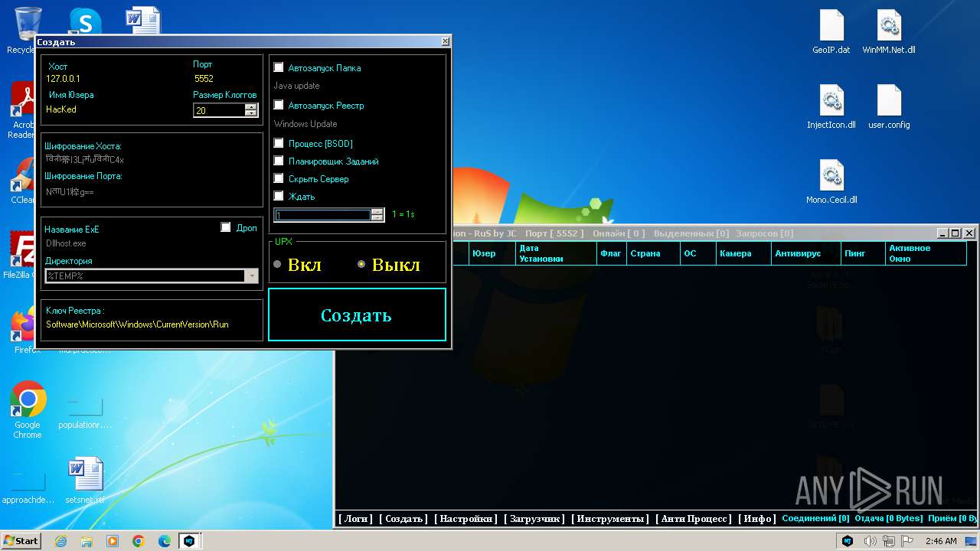Increase the Размер Клоггов spinner value

point(250,107)
